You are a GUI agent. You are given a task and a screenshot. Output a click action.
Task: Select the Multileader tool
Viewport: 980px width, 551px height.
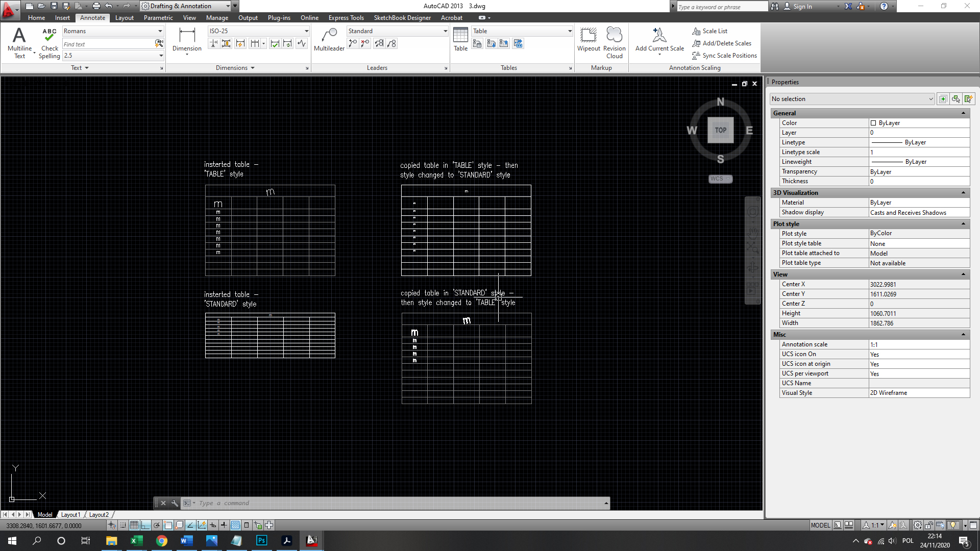(329, 38)
